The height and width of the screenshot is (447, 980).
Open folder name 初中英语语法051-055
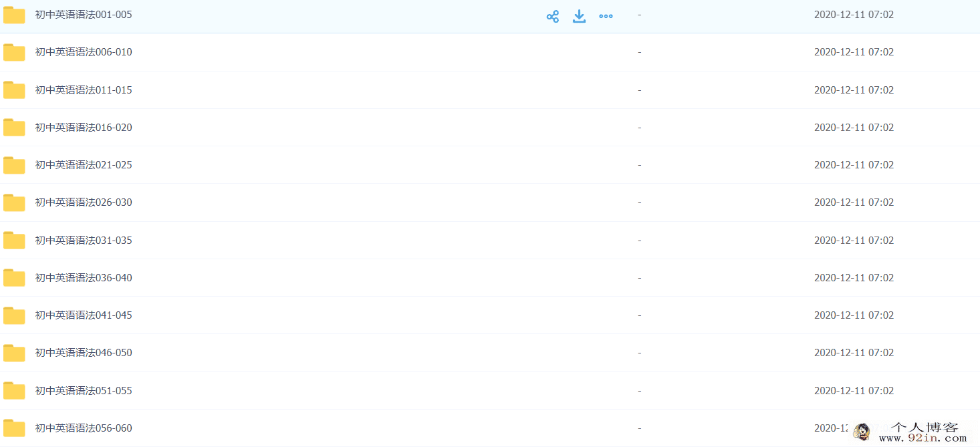pos(84,390)
